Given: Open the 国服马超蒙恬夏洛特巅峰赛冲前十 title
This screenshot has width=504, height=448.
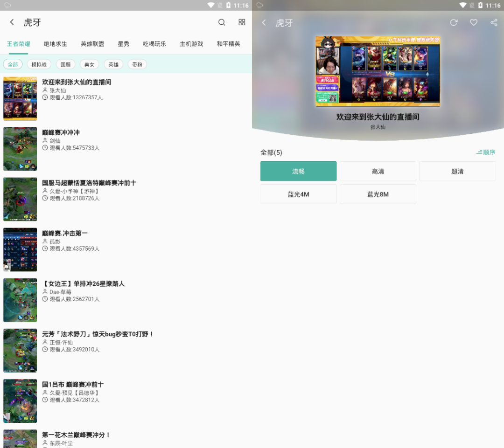Looking at the screenshot, I should [89, 183].
